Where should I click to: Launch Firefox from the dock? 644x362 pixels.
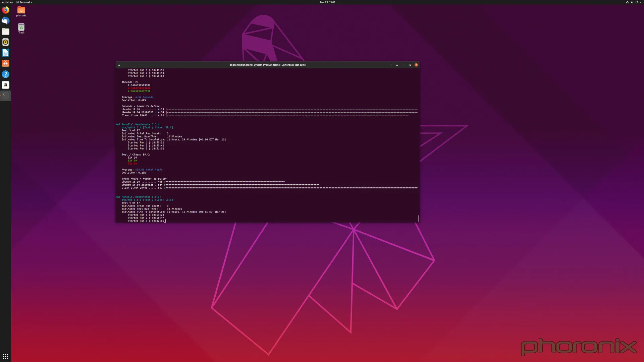5,10
